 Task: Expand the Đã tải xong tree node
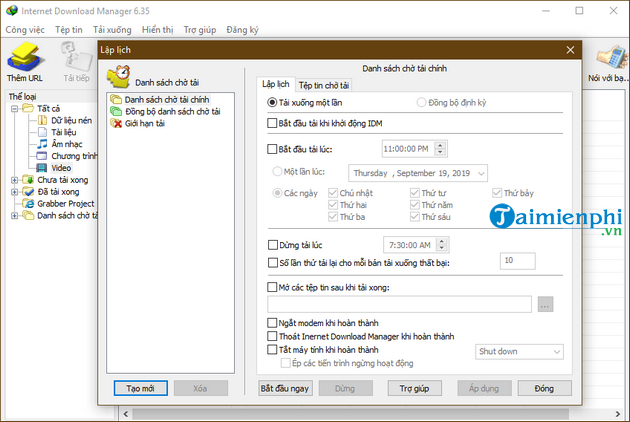point(14,192)
